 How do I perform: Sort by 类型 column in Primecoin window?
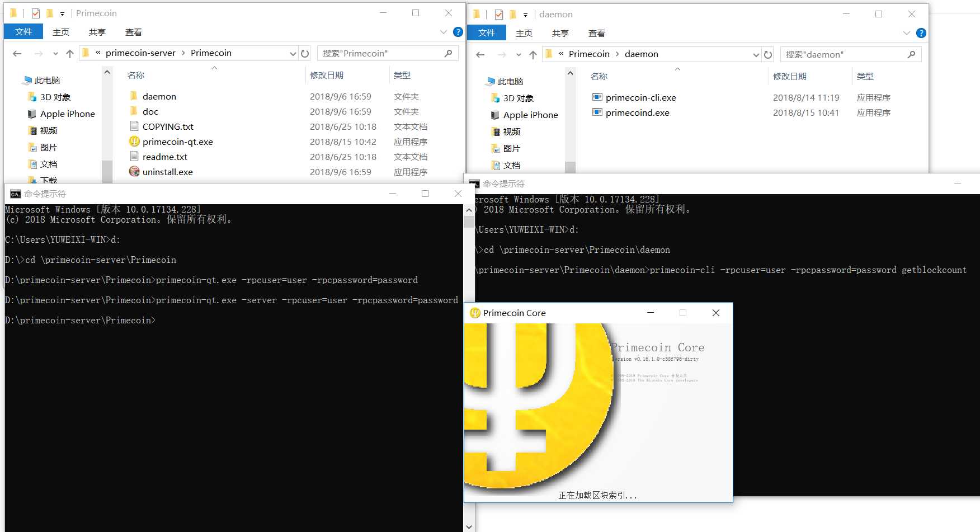click(402, 75)
